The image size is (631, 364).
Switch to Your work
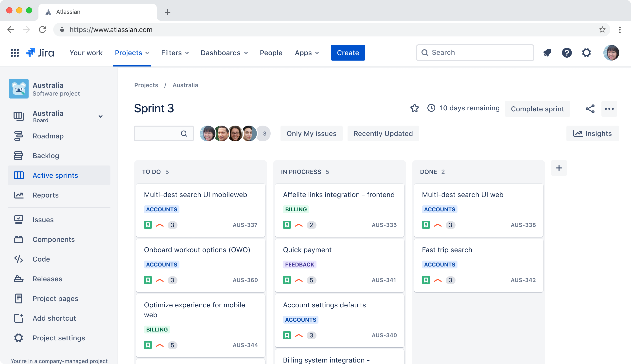(86, 53)
